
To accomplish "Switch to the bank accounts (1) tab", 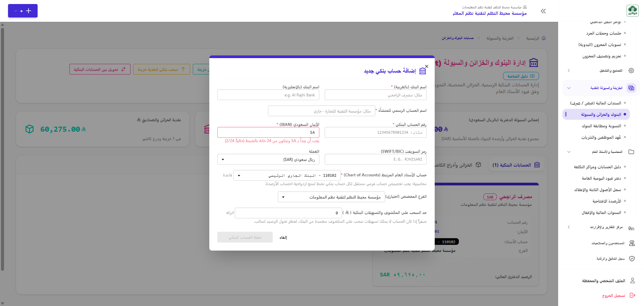I will [516, 165].
